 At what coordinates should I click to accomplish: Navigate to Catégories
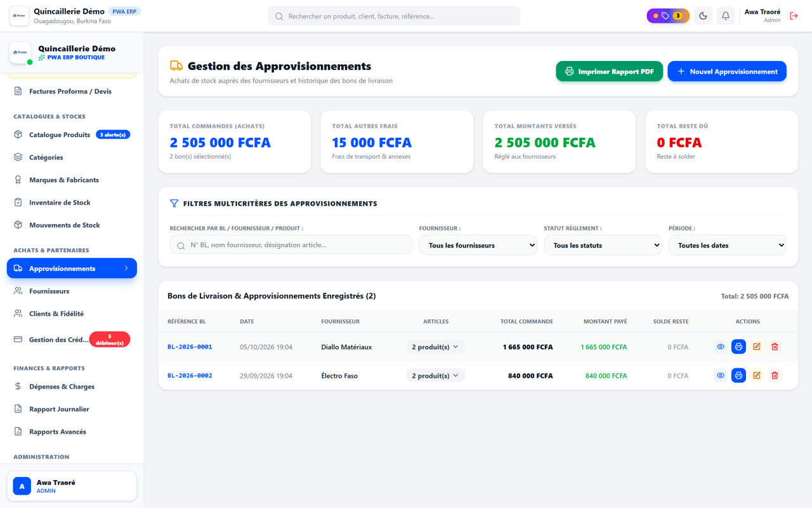72,157
